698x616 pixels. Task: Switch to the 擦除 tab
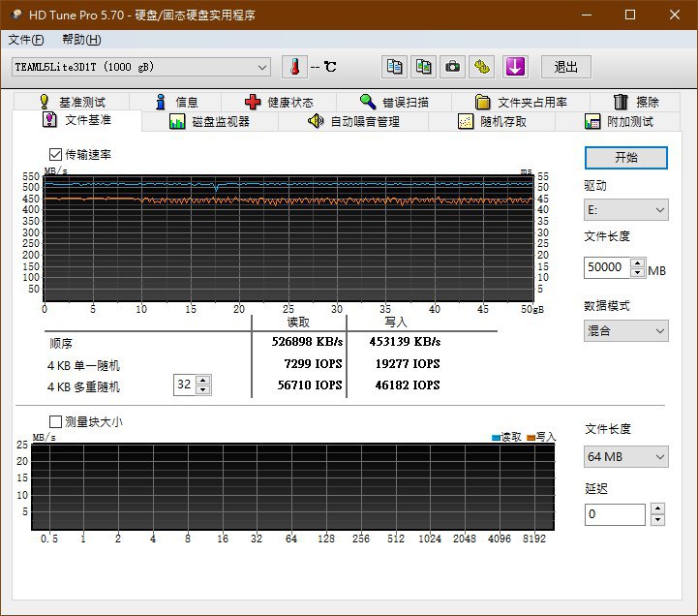tap(635, 102)
